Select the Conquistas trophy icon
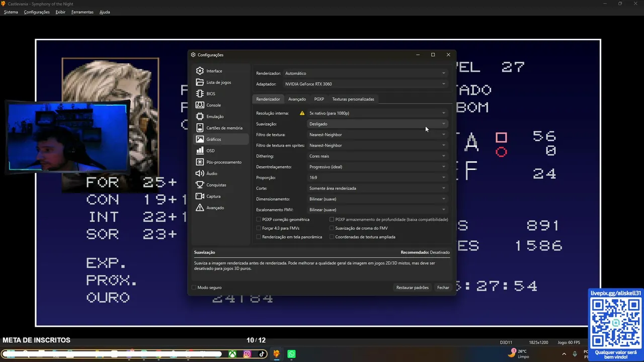The width and height of the screenshot is (644, 362). pos(200,185)
